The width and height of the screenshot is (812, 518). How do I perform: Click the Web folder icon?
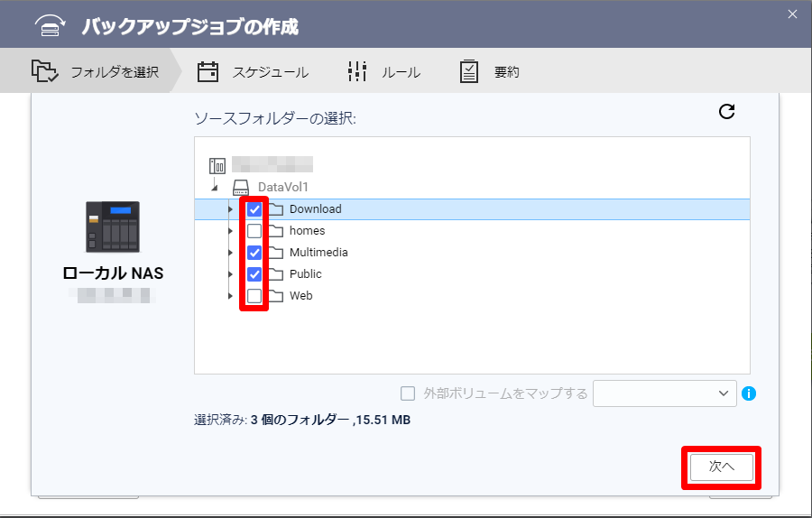coord(275,296)
